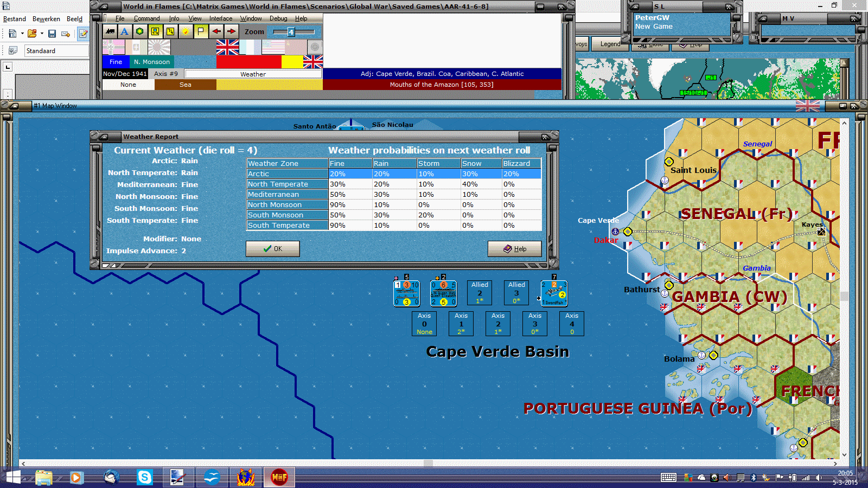Image resolution: width=868 pixels, height=488 pixels.
Task: Open Bewerken menu in background editor
Action: tap(46, 19)
